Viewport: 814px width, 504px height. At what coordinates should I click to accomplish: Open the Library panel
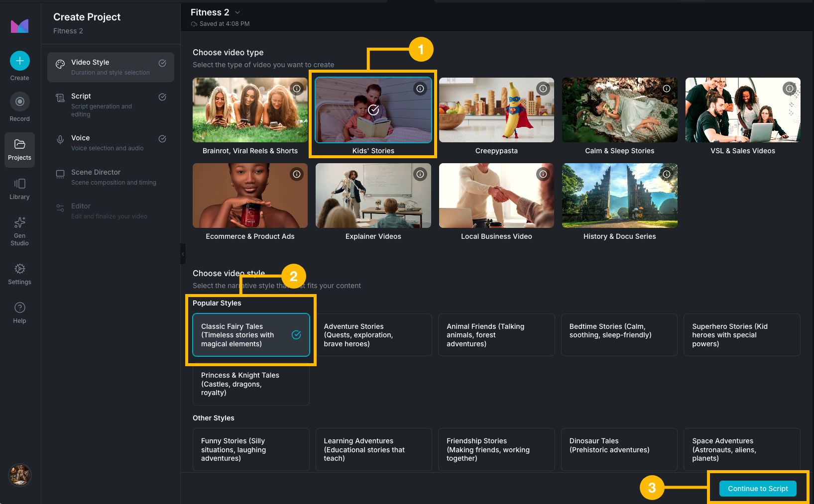(19, 188)
